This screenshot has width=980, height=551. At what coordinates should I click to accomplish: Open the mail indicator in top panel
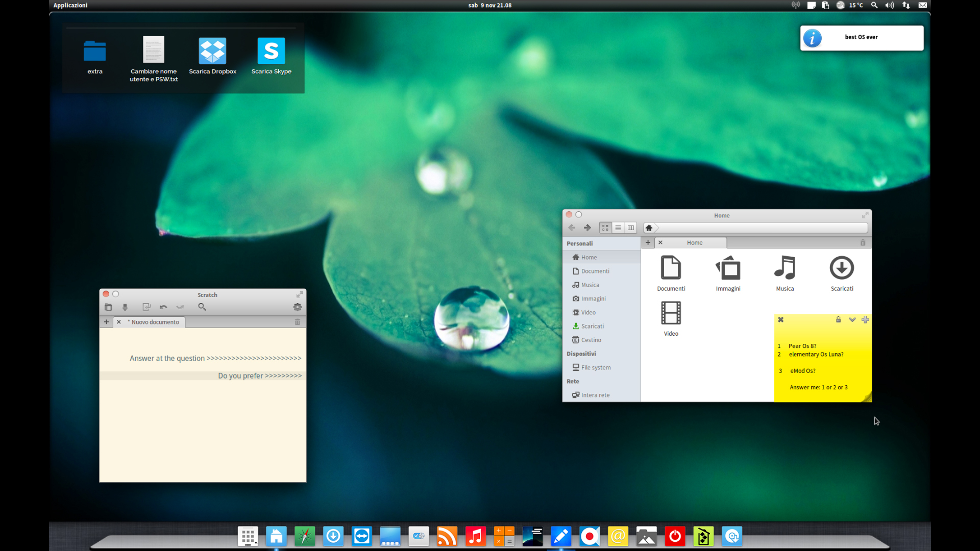922,5
